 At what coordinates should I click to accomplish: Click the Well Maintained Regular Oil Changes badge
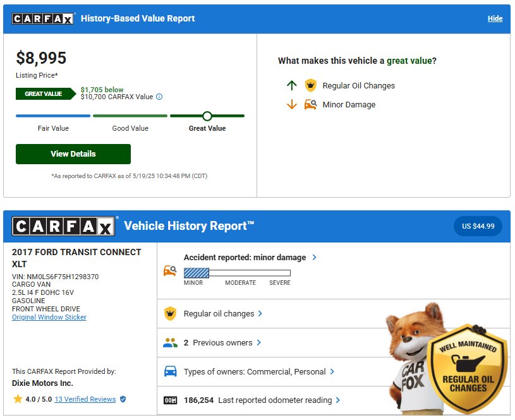click(468, 369)
